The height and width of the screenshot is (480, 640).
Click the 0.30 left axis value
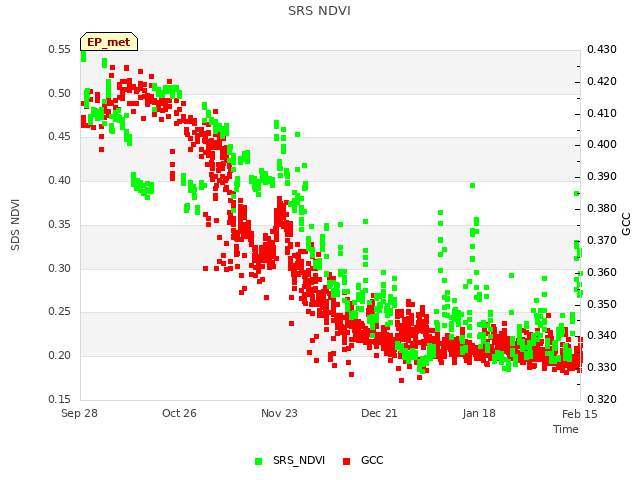click(x=60, y=268)
